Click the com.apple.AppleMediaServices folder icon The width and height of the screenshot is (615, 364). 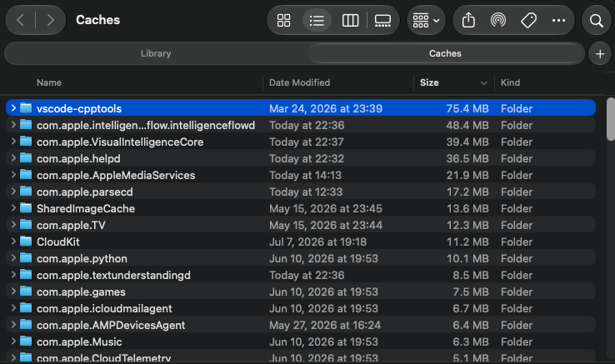click(x=26, y=175)
